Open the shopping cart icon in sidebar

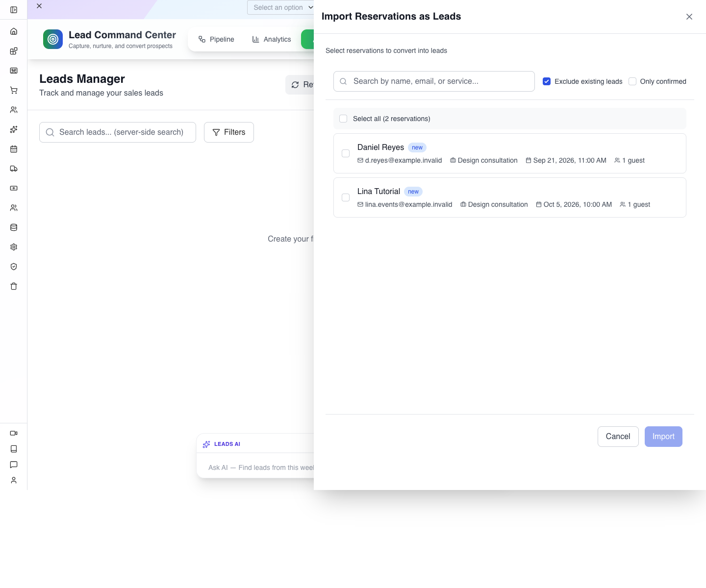click(14, 90)
